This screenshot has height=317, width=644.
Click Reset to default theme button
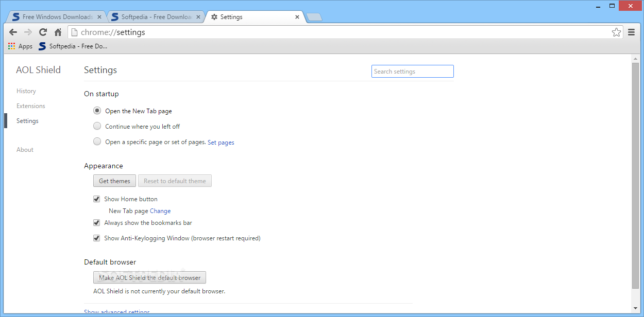point(175,181)
